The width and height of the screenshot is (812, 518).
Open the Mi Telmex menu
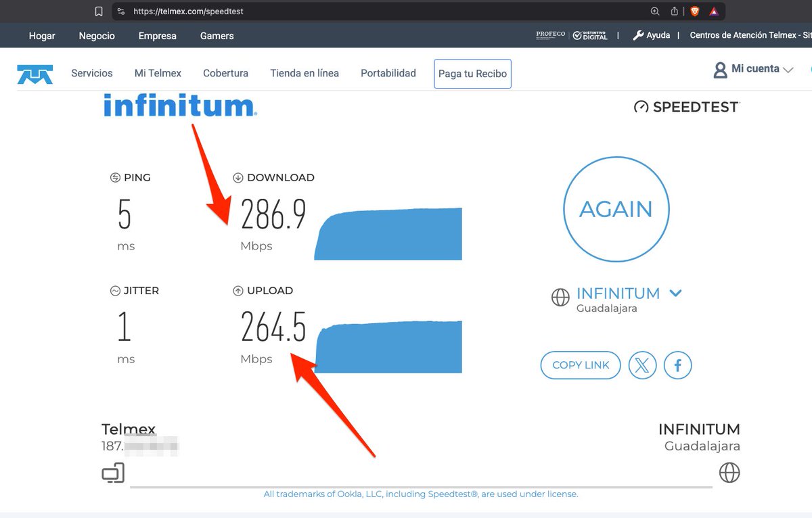tap(158, 73)
